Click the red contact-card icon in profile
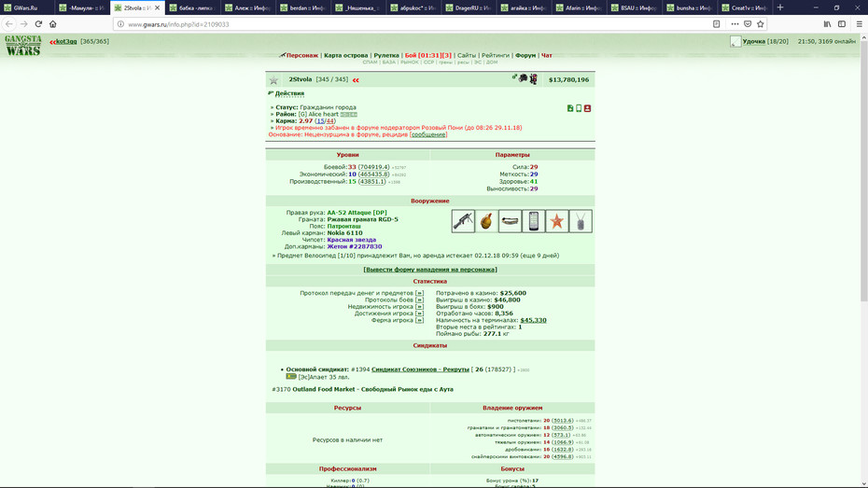 click(587, 108)
